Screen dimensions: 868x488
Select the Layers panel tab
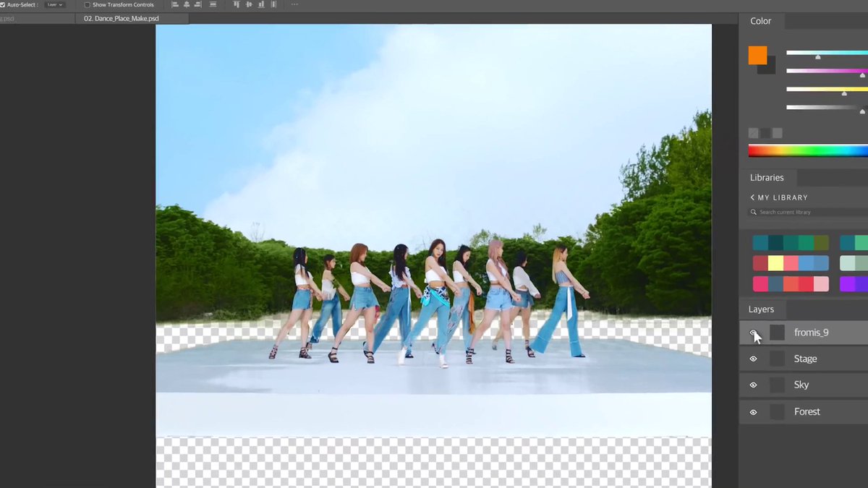pos(761,309)
